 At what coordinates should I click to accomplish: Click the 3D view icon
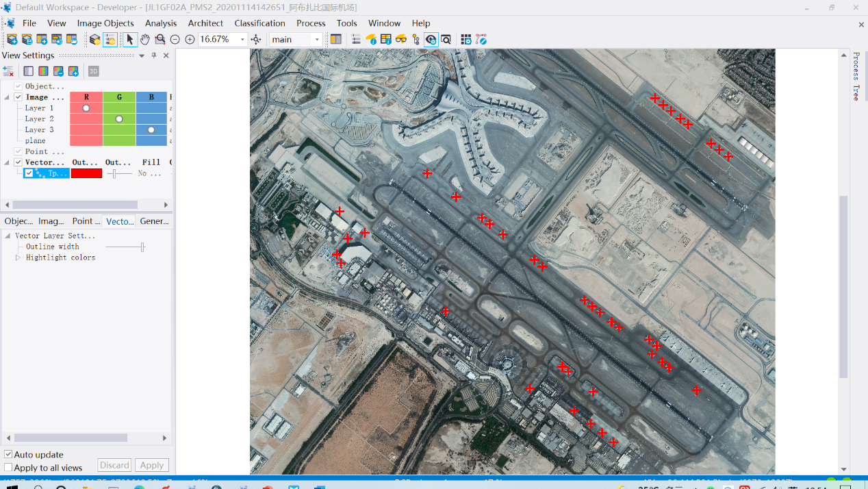[94, 71]
